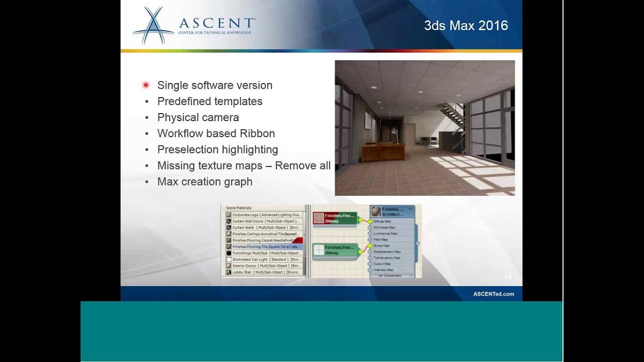Click the green Finishes.Floo Bitmap node thumbnail
Viewport: 644px width, 362px height.
coord(319,250)
